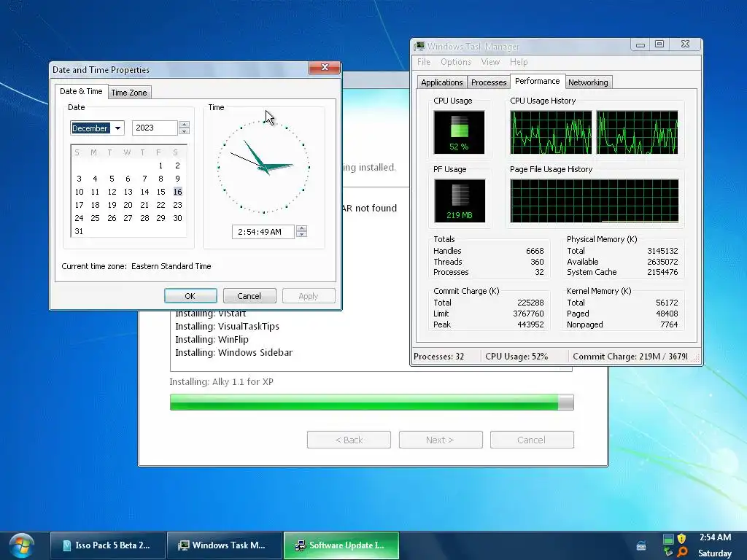Switch to the Networking tab
Image resolution: width=747 pixels, height=560 pixels.
pyautogui.click(x=588, y=82)
